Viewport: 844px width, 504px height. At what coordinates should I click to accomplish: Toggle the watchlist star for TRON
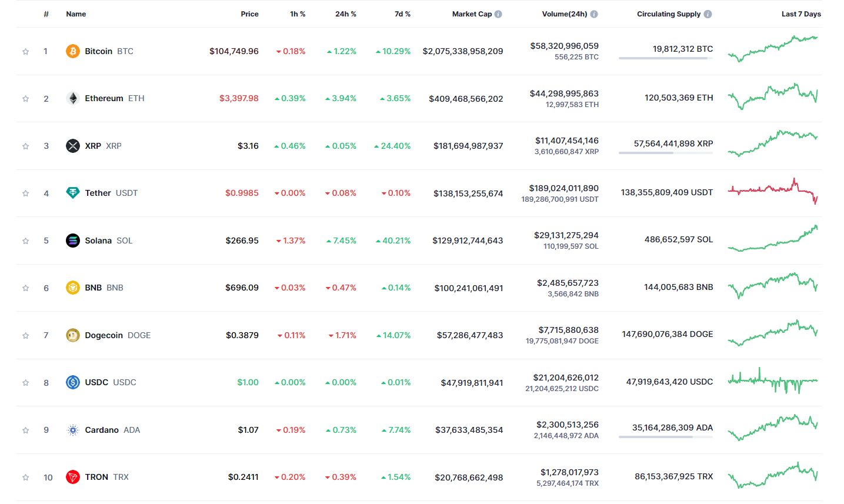[x=26, y=478]
